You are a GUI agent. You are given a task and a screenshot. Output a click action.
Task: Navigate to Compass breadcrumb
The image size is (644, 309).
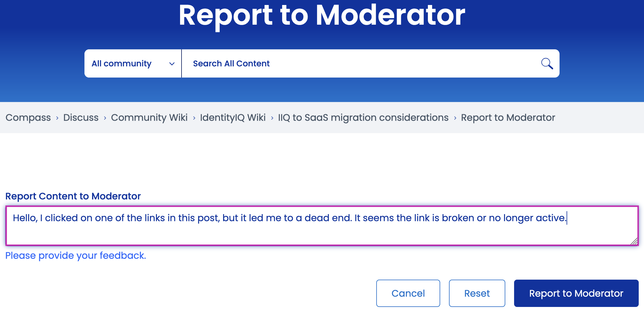(x=28, y=117)
